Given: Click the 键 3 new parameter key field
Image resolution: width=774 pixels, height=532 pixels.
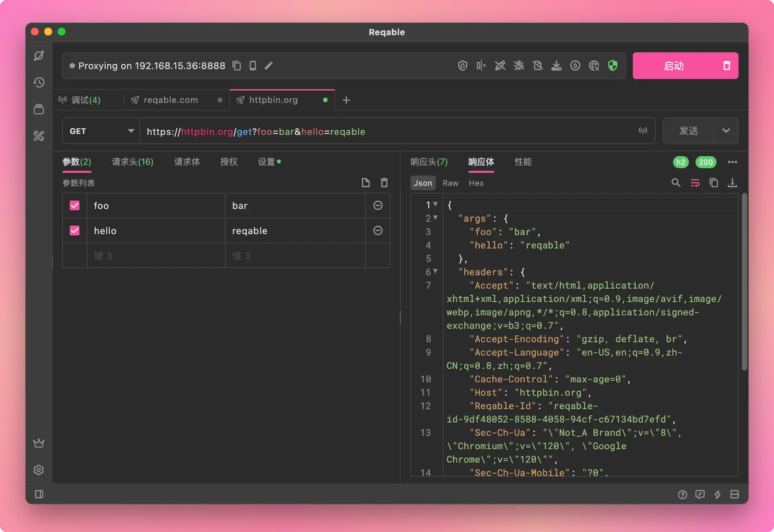Looking at the screenshot, I should [x=156, y=256].
